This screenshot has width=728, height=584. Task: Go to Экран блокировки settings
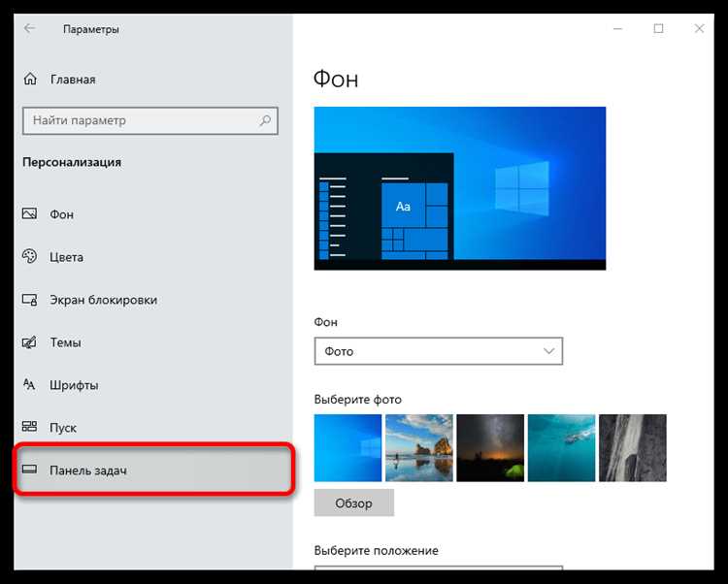[x=153, y=300]
